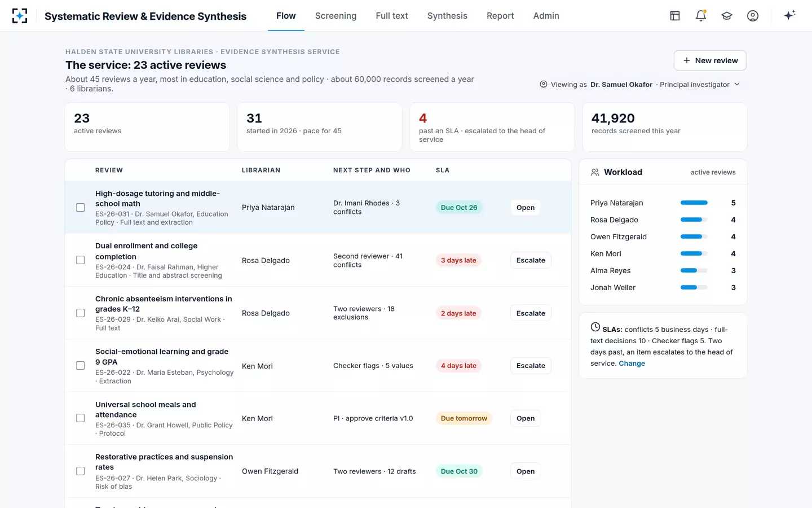
Task: Click the 23 active reviews card
Action: coord(147,127)
